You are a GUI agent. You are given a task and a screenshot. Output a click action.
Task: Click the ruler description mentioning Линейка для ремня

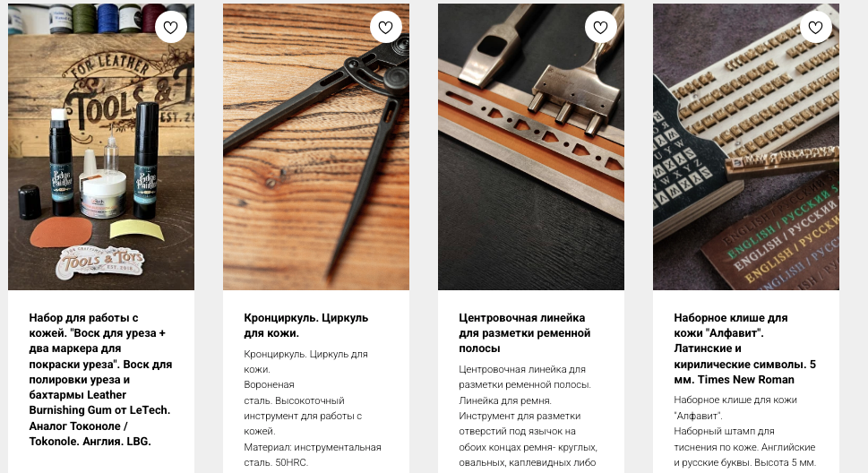(x=505, y=400)
